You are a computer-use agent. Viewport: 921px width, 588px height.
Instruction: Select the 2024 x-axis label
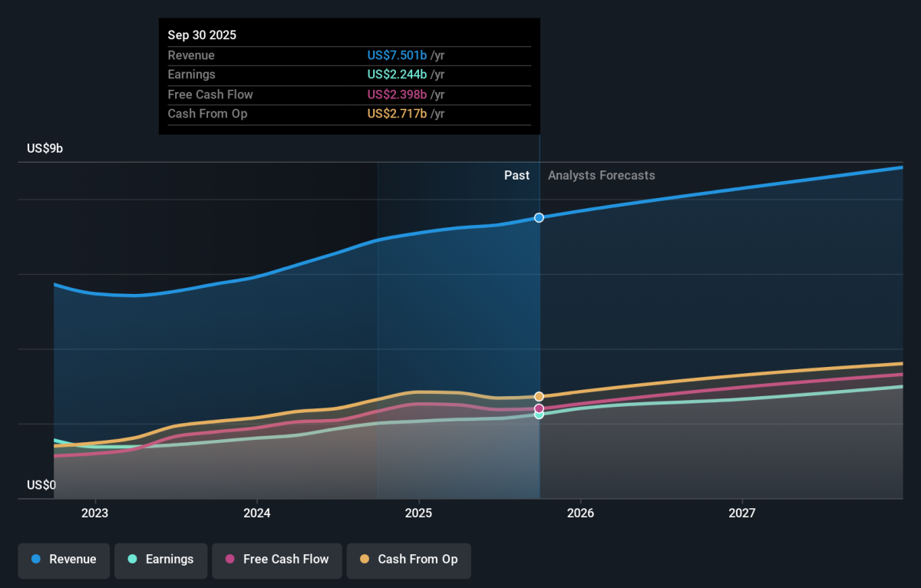[x=256, y=513]
